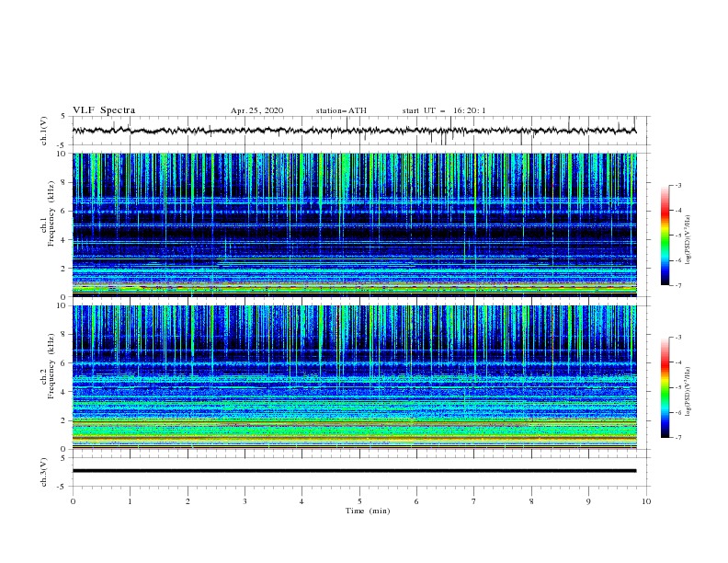Click the time axis tick label '6'
The width and height of the screenshot is (728, 563).
tap(416, 501)
